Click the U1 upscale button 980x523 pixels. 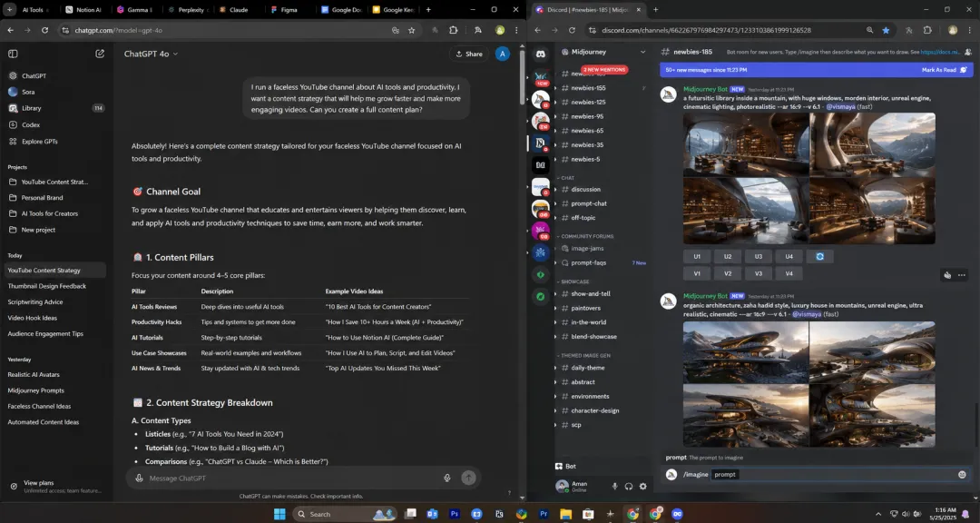coord(697,256)
